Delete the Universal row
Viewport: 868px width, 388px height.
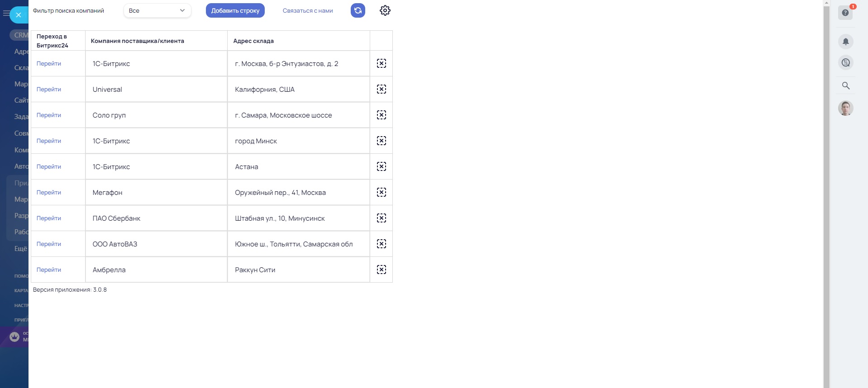pyautogui.click(x=382, y=89)
